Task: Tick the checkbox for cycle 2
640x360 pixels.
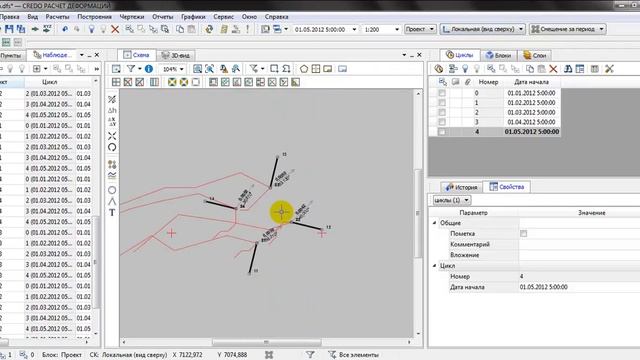Action: [442, 112]
